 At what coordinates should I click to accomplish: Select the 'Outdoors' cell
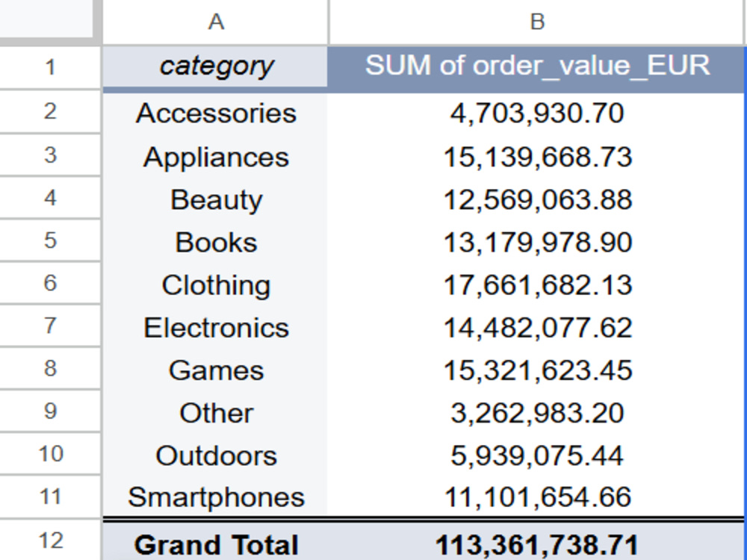point(215,455)
